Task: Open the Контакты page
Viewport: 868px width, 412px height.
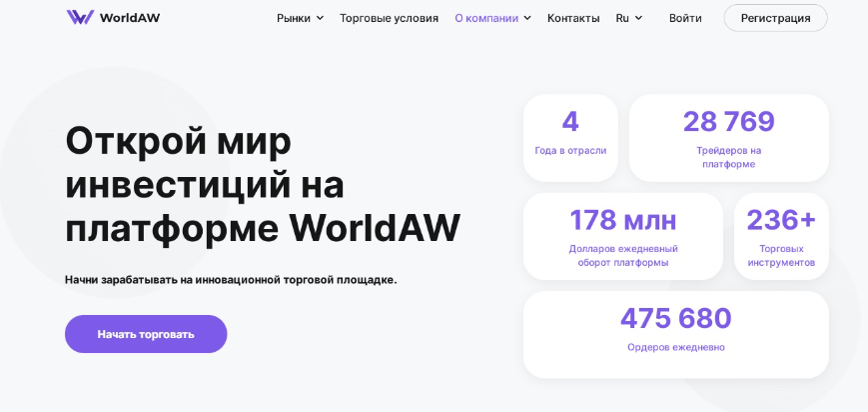Action: (573, 18)
